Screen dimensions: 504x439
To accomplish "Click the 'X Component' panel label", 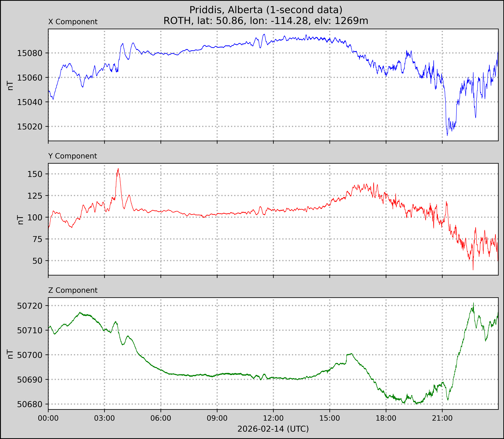I will click(x=73, y=22).
